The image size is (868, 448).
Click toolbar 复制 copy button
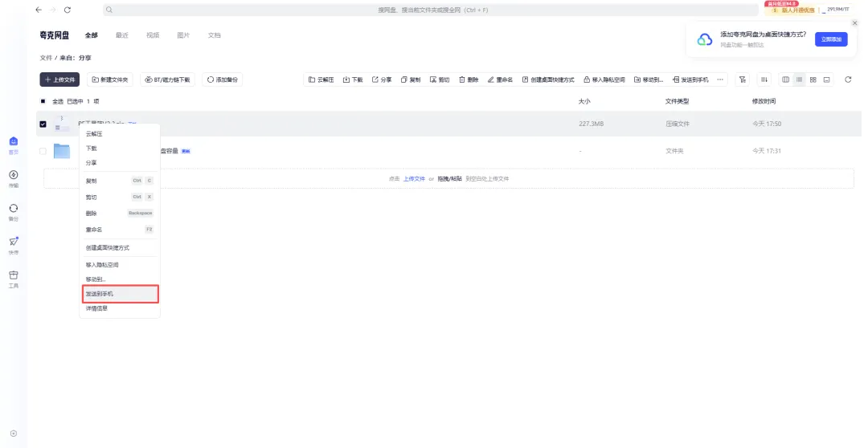pyautogui.click(x=411, y=79)
